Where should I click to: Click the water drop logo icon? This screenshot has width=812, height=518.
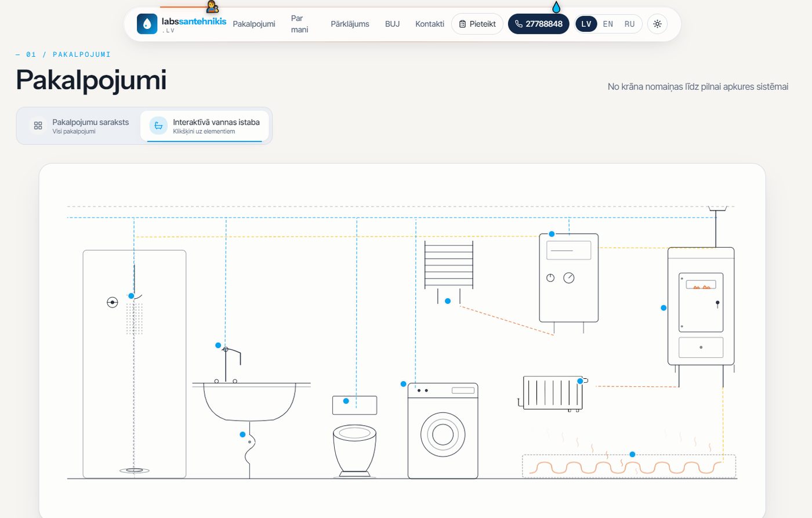[x=147, y=24]
